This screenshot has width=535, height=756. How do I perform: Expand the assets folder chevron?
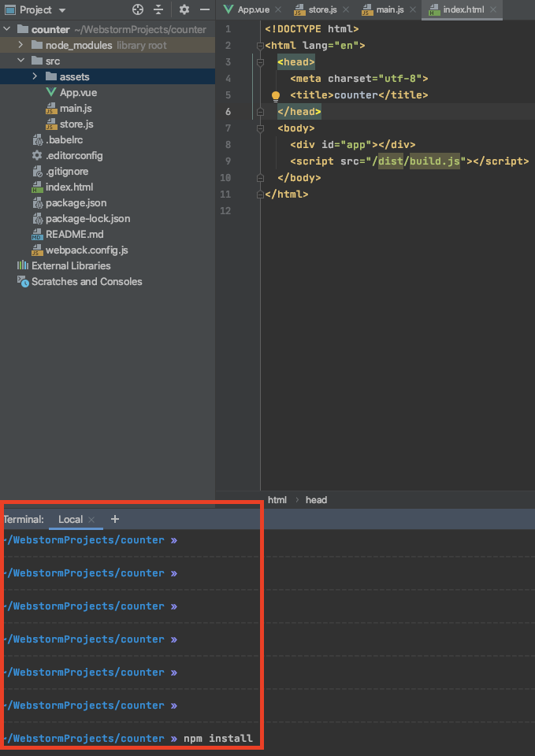tap(35, 76)
